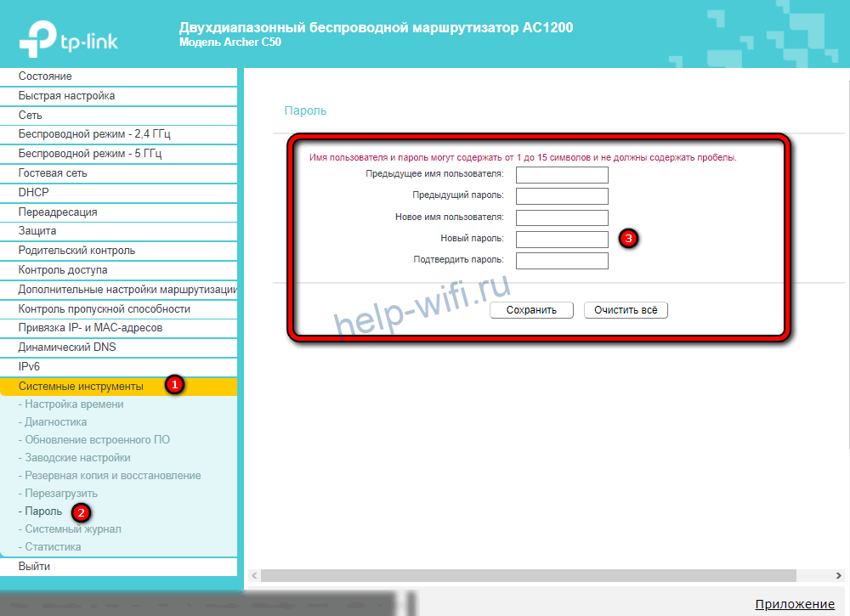850x616 pixels.
Task: Open the Состояние menu item
Action: click(x=118, y=76)
